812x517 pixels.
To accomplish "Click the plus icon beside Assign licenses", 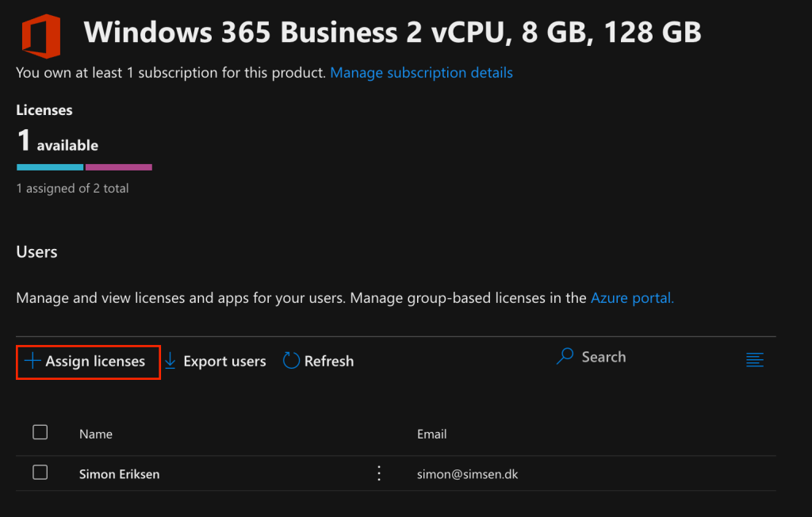I will (x=32, y=361).
